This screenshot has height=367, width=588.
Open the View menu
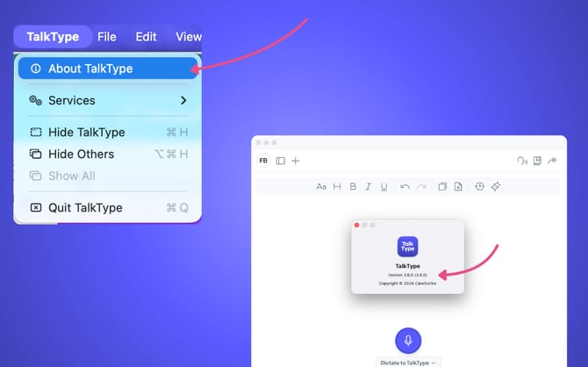point(189,37)
